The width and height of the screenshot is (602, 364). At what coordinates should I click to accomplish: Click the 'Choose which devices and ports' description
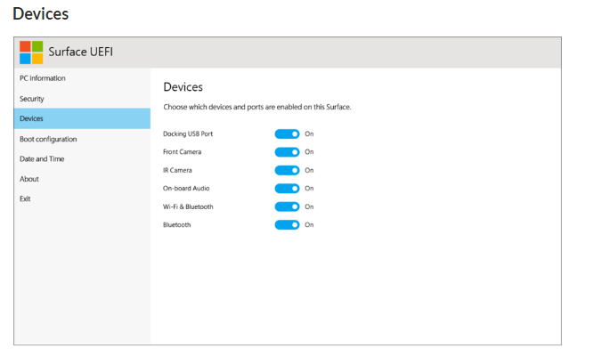click(x=257, y=107)
